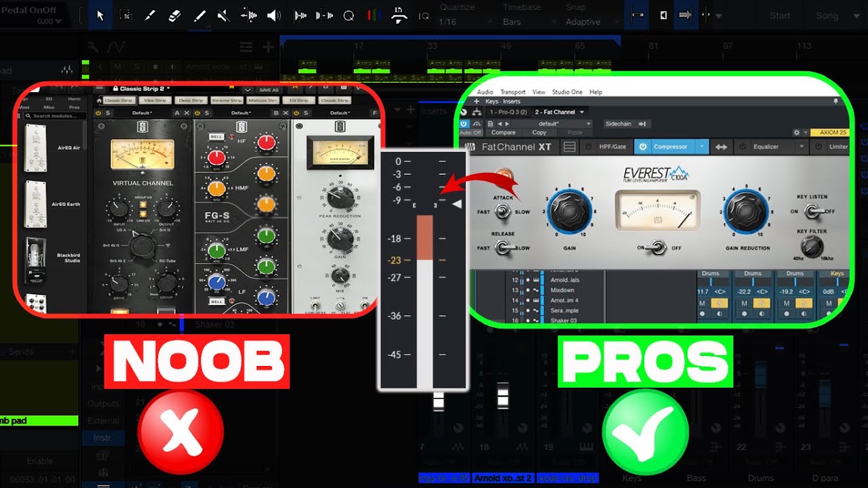Expand the 2 - Fat Channel insert dropdown
The image size is (868, 488).
point(582,112)
